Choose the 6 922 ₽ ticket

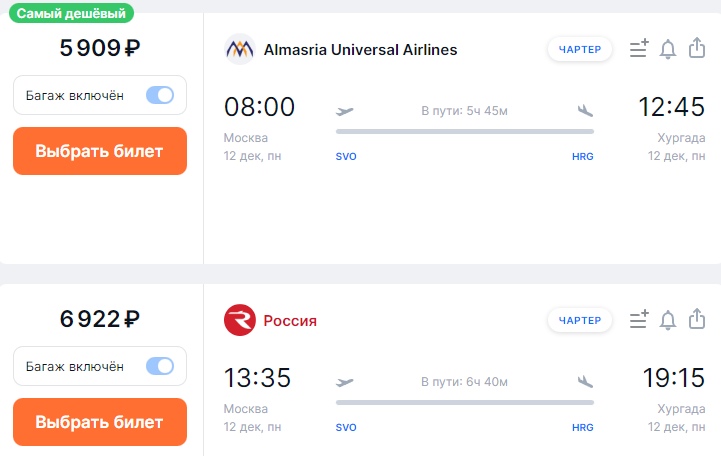pyautogui.click(x=99, y=422)
